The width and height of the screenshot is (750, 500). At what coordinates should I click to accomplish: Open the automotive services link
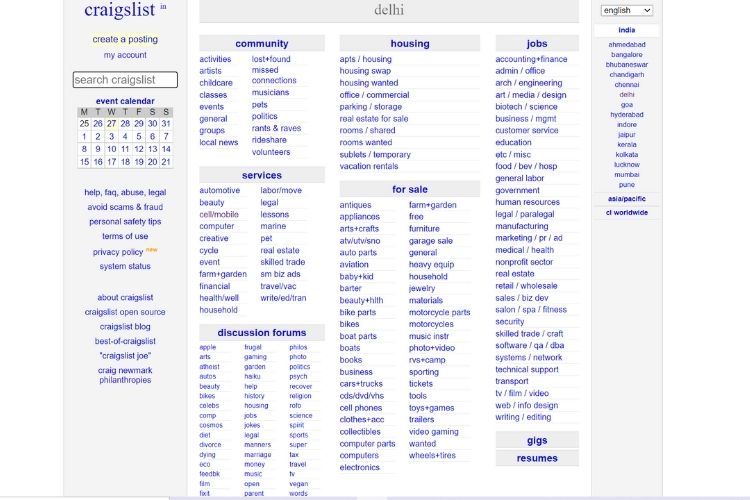click(x=220, y=190)
